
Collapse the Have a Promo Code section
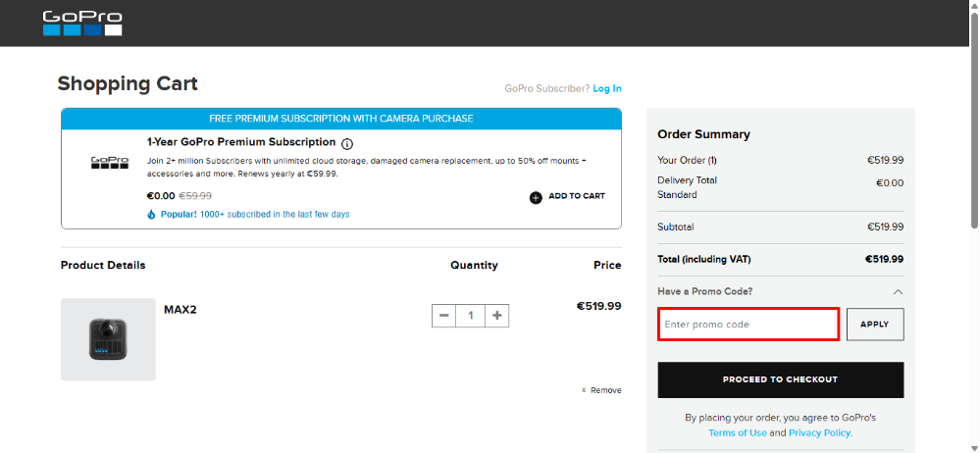pos(898,292)
